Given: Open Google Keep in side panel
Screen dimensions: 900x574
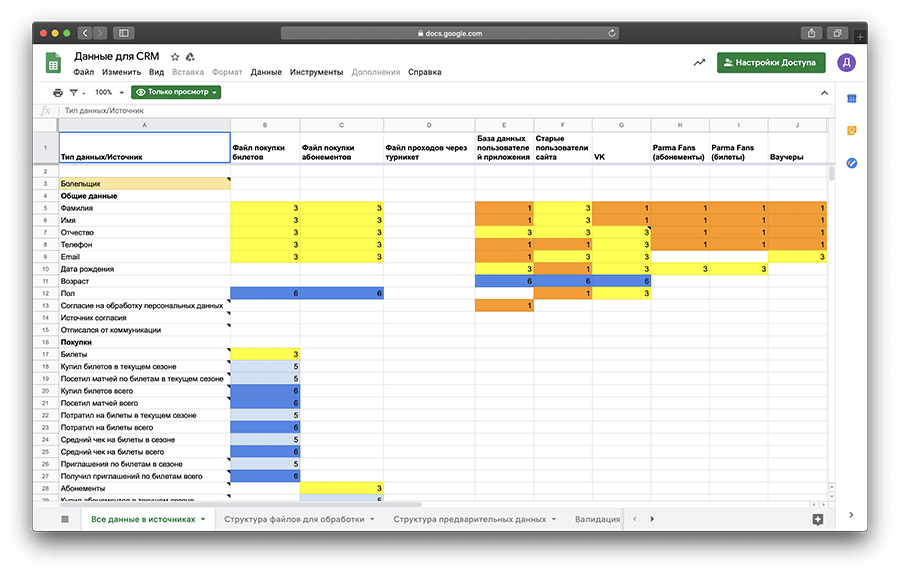Looking at the screenshot, I should (x=851, y=130).
